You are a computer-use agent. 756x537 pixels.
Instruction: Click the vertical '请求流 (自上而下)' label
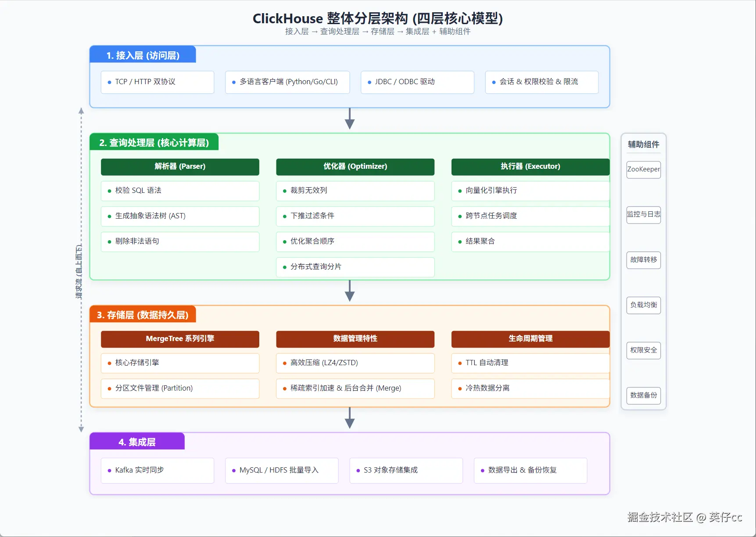coord(79,272)
